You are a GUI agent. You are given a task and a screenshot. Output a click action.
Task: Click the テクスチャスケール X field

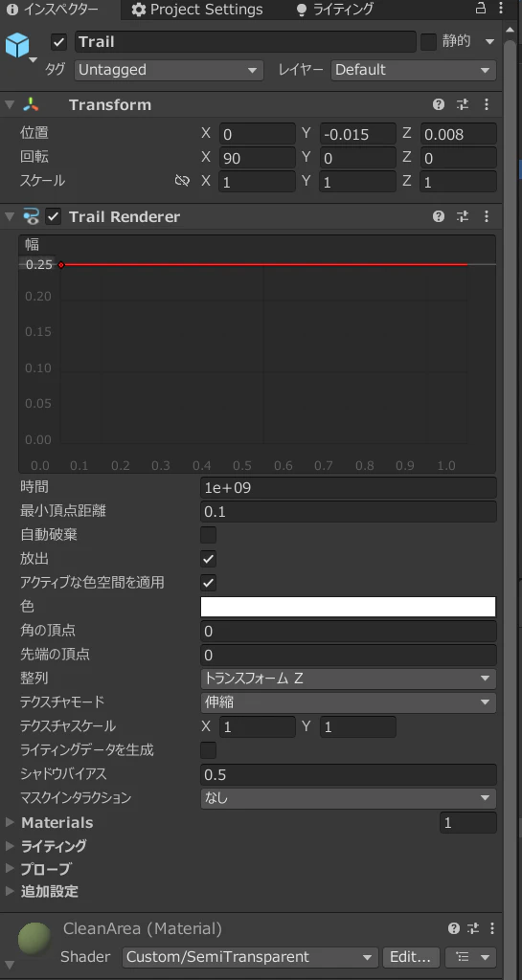(257, 726)
